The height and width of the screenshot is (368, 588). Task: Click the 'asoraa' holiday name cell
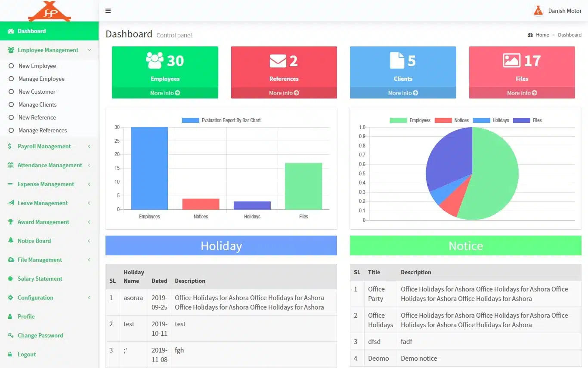point(133,302)
